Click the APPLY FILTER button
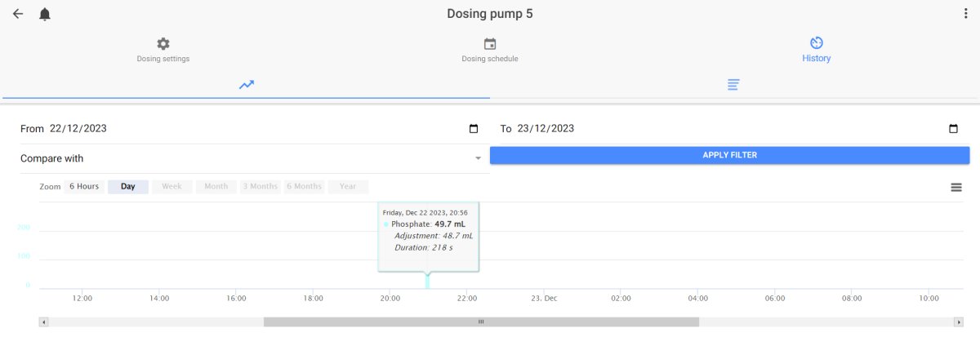The height and width of the screenshot is (337, 980). coord(729,155)
